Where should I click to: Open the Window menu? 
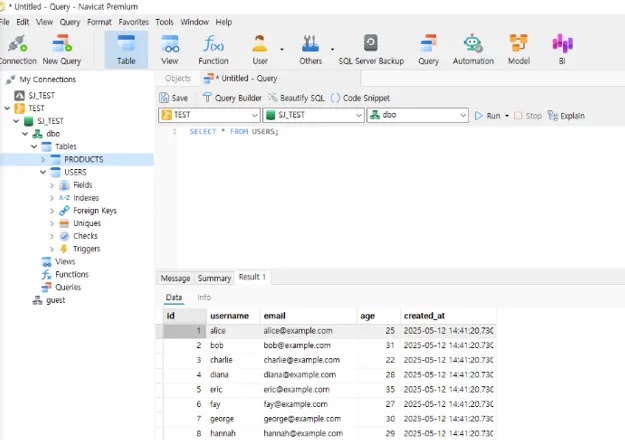point(195,22)
